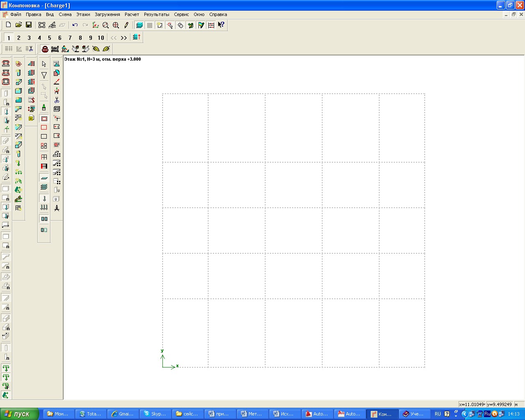
Task: Click the red rectangle outline icon
Action: coord(44,128)
